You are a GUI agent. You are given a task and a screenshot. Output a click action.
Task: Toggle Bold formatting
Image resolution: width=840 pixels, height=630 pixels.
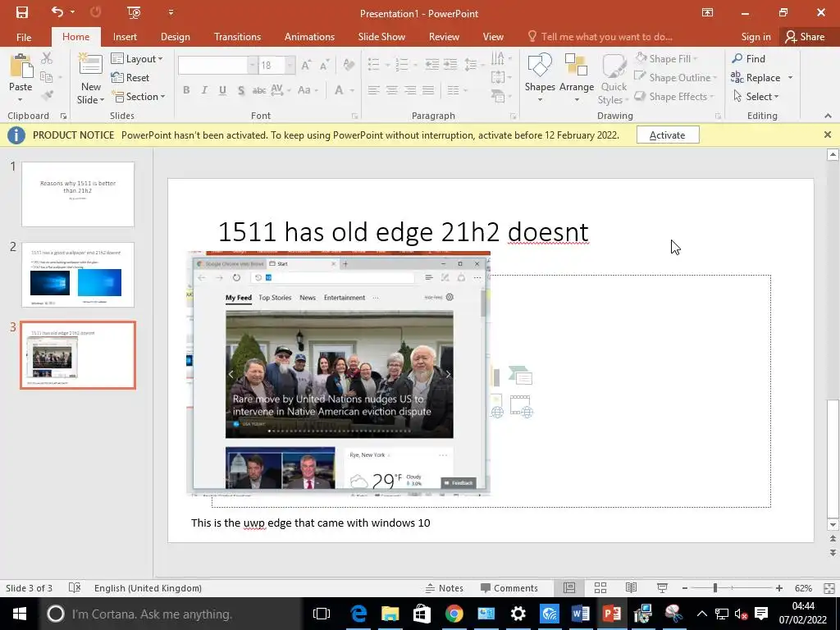[186, 90]
